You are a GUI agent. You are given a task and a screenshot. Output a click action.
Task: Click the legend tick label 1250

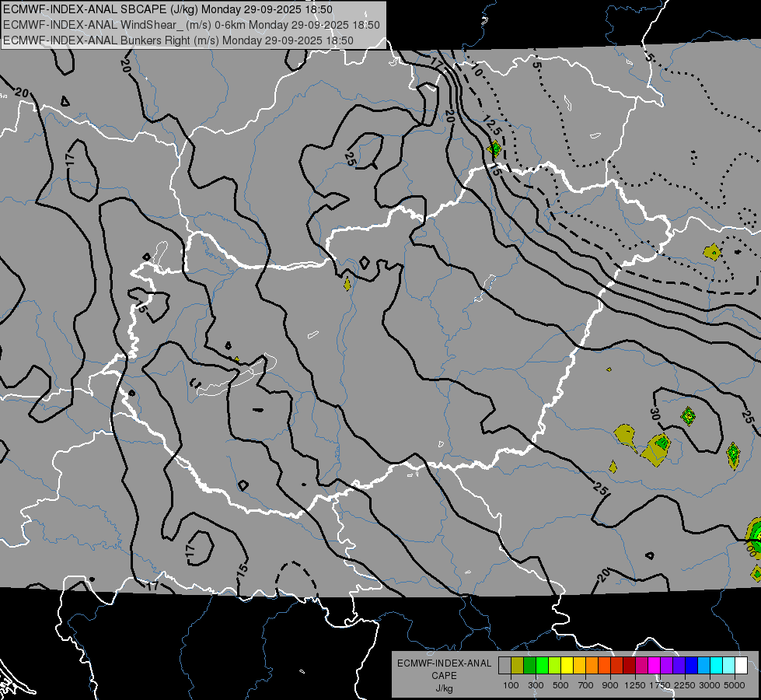[x=635, y=685]
